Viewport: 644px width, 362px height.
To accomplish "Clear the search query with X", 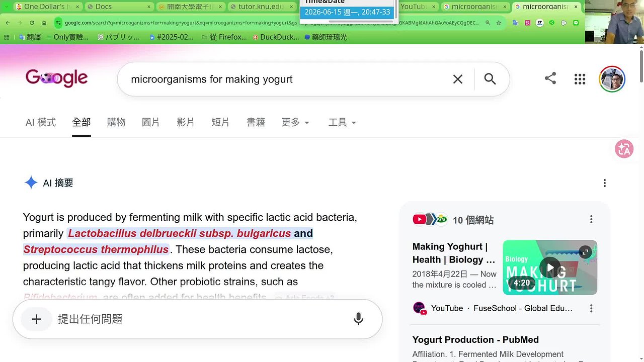I will point(457,79).
